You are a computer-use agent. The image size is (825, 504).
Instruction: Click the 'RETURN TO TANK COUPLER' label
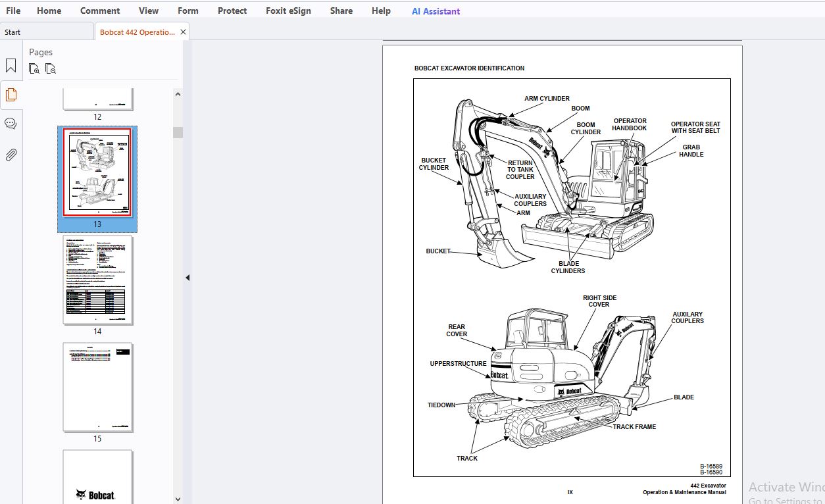pyautogui.click(x=520, y=170)
